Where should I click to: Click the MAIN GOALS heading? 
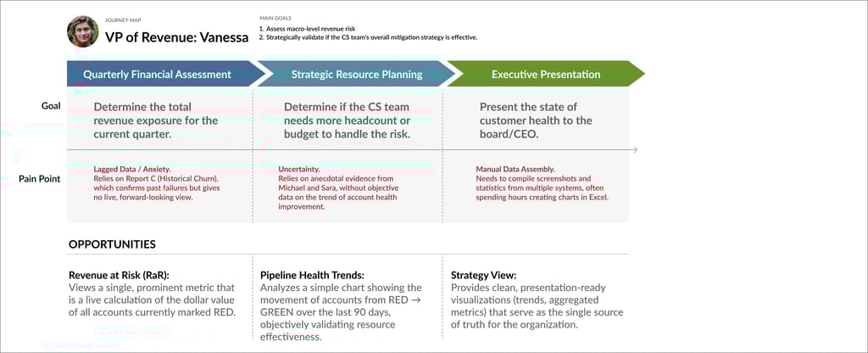[x=278, y=18]
